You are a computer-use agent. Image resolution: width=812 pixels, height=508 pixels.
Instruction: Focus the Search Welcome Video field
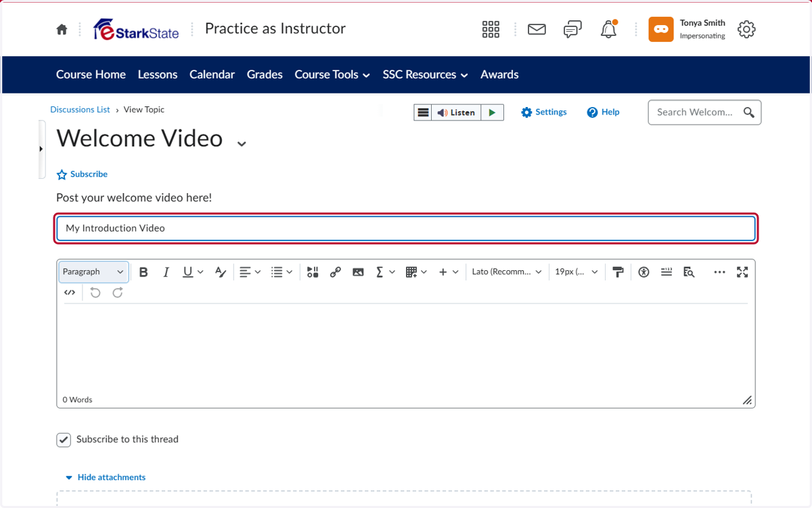695,112
